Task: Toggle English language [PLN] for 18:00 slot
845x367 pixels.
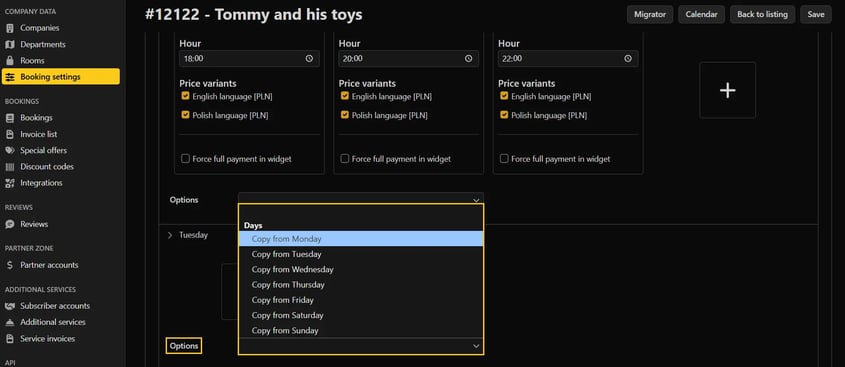Action: tap(185, 96)
